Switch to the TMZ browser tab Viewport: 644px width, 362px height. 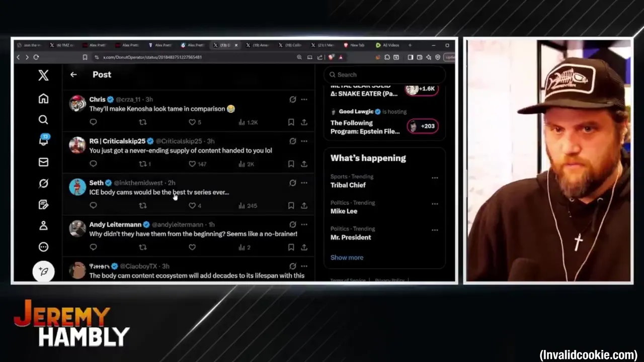[63, 45]
